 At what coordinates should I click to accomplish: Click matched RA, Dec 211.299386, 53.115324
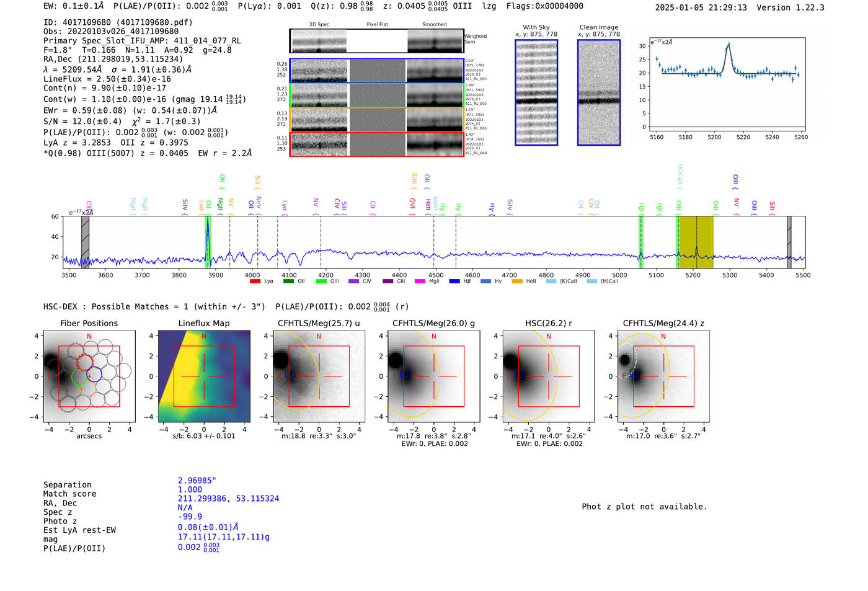tap(228, 499)
